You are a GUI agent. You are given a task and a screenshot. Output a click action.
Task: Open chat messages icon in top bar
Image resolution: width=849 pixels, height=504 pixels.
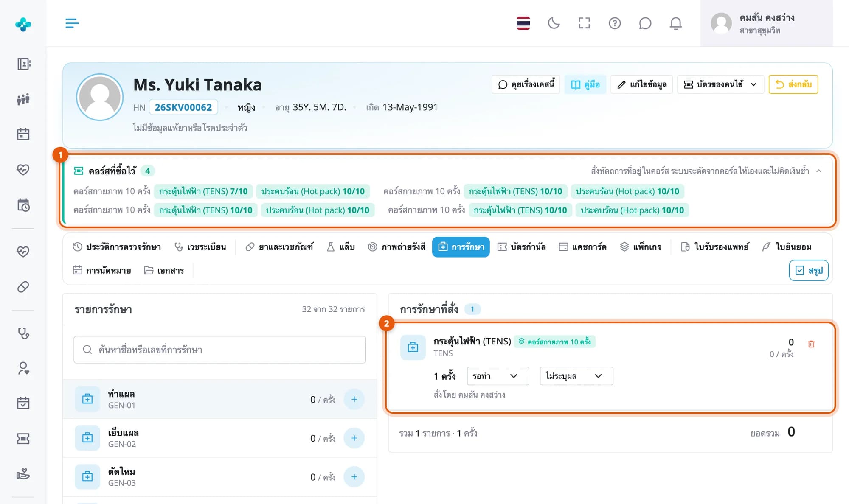click(x=645, y=23)
